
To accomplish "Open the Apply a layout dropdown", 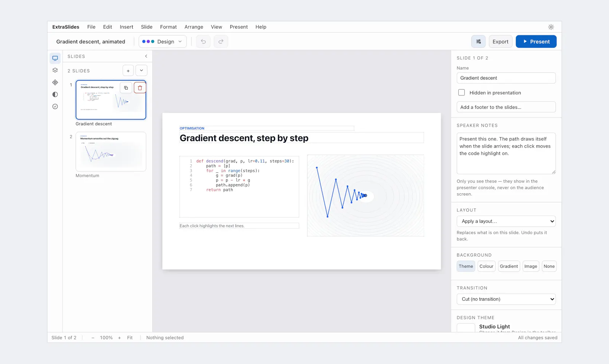I will 506,221.
